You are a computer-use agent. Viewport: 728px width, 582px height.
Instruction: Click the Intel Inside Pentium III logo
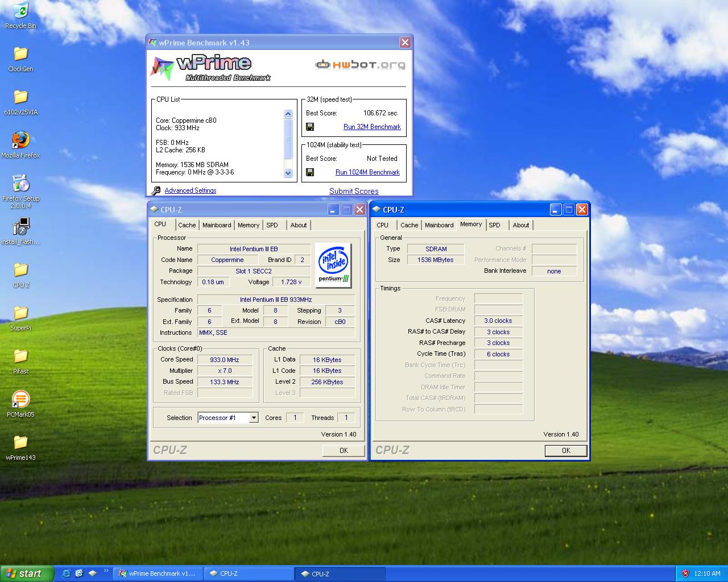pyautogui.click(x=333, y=265)
